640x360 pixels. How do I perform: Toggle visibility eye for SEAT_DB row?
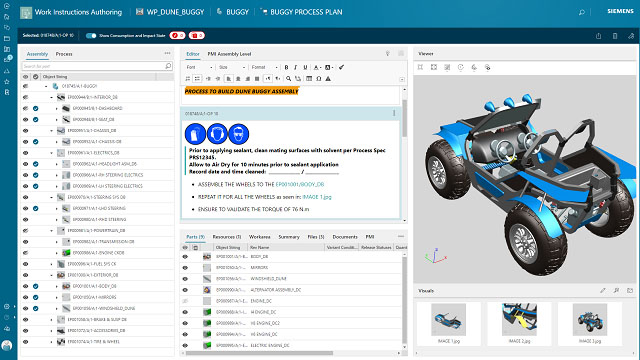click(x=25, y=120)
